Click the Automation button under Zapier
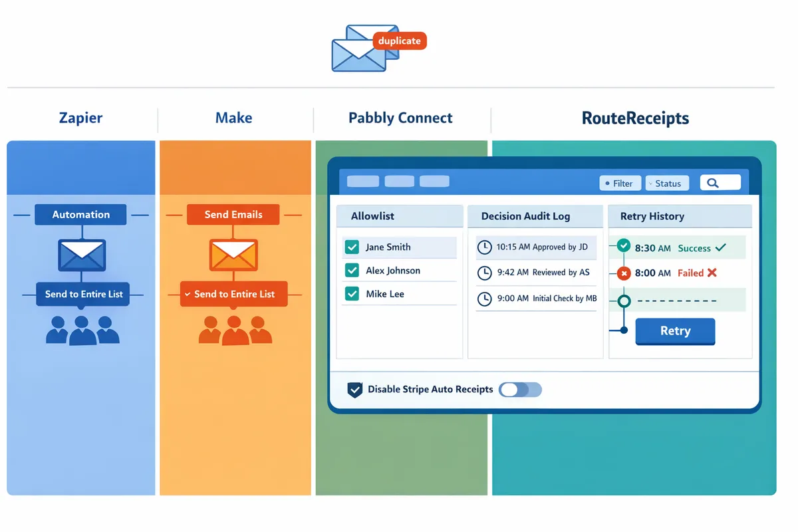Screen dimensions: 798x532 pos(80,215)
